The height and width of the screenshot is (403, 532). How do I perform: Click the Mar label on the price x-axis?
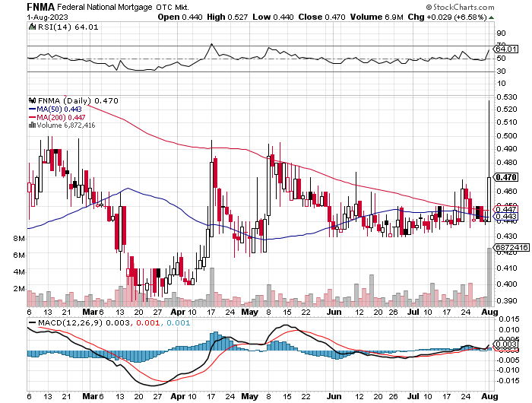coord(90,312)
